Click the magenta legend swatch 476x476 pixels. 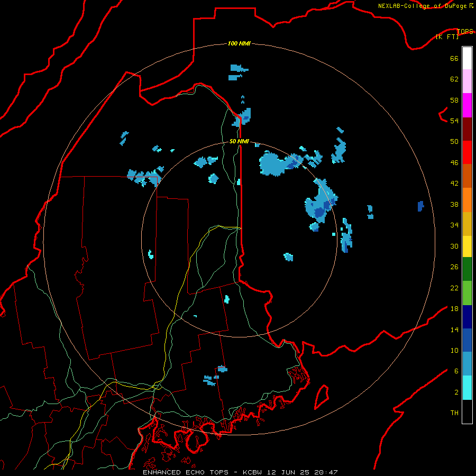click(x=467, y=105)
